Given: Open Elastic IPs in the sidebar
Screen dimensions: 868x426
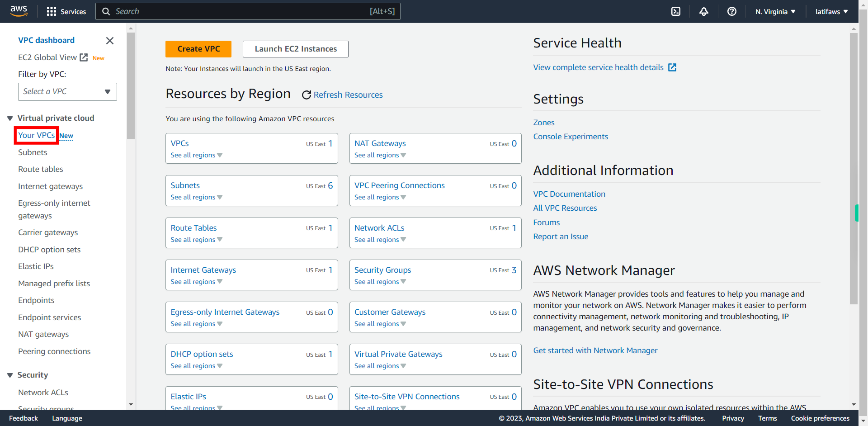Looking at the screenshot, I should tap(36, 266).
